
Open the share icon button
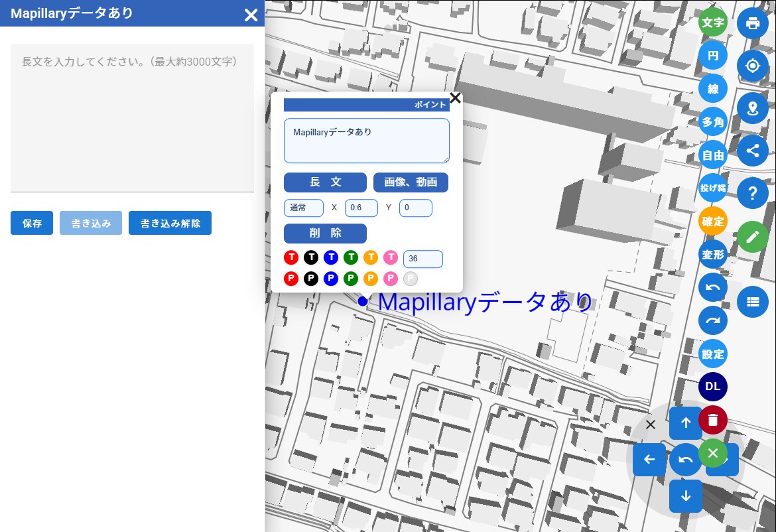point(752,150)
